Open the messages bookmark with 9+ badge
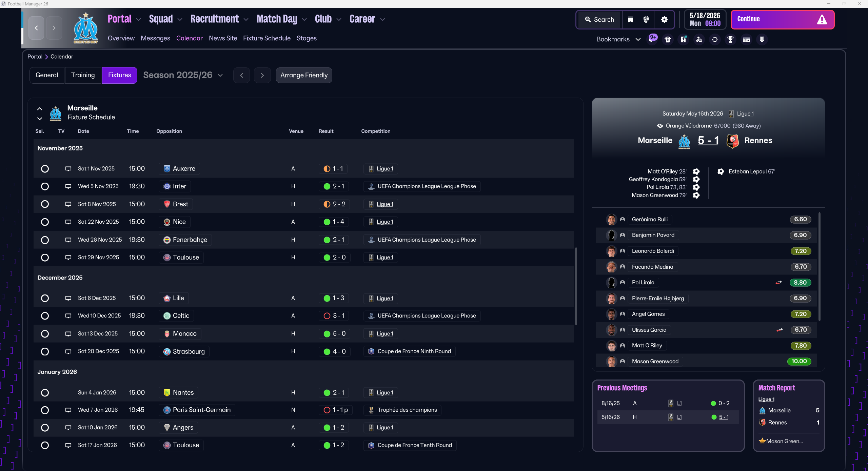Image resolution: width=868 pixels, height=471 pixels. click(652, 39)
